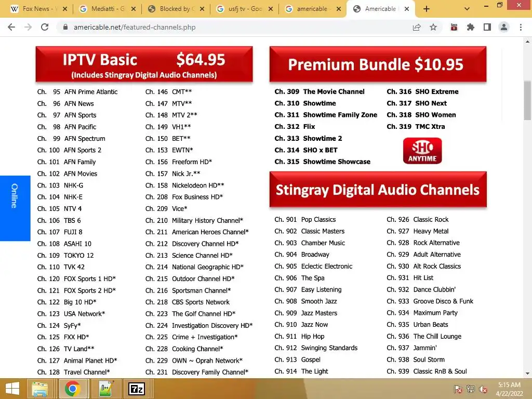
Task: Click the Stingray Digital Audio Channels banner
Action: [x=378, y=189]
